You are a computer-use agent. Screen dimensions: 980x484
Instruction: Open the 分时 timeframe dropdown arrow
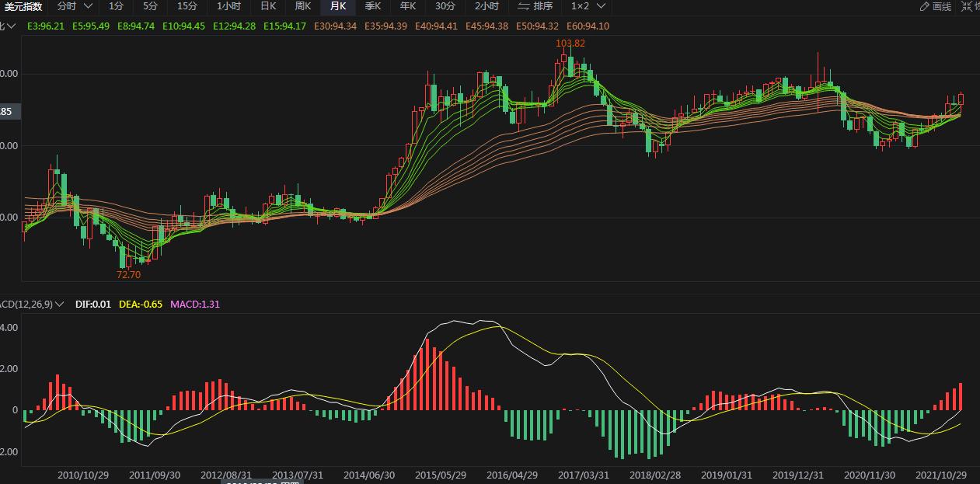88,6
